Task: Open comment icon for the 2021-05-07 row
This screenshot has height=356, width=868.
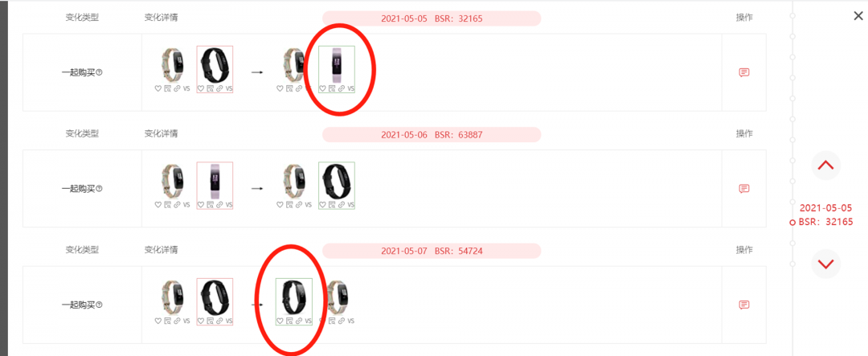Action: point(744,305)
